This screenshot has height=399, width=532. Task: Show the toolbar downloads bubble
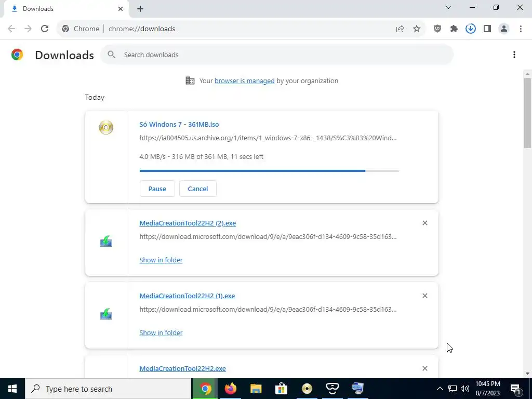[471, 29]
